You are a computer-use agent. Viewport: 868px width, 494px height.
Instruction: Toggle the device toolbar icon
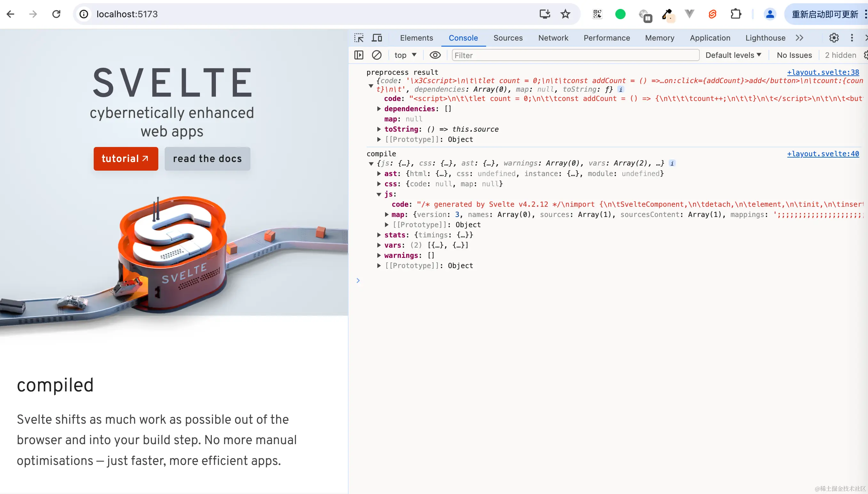click(x=377, y=38)
